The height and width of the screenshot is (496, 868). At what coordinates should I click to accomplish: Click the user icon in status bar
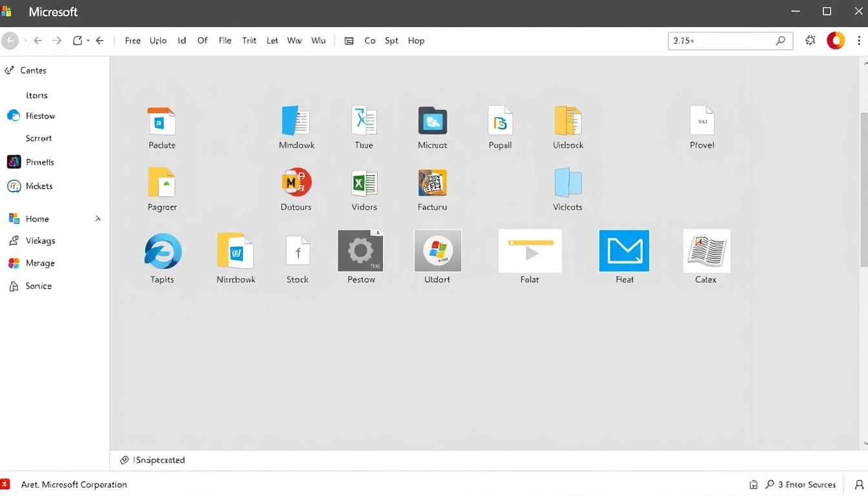coord(860,484)
